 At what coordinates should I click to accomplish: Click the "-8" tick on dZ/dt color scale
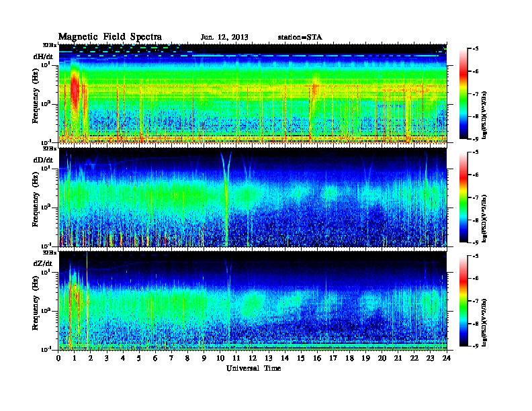coord(476,324)
